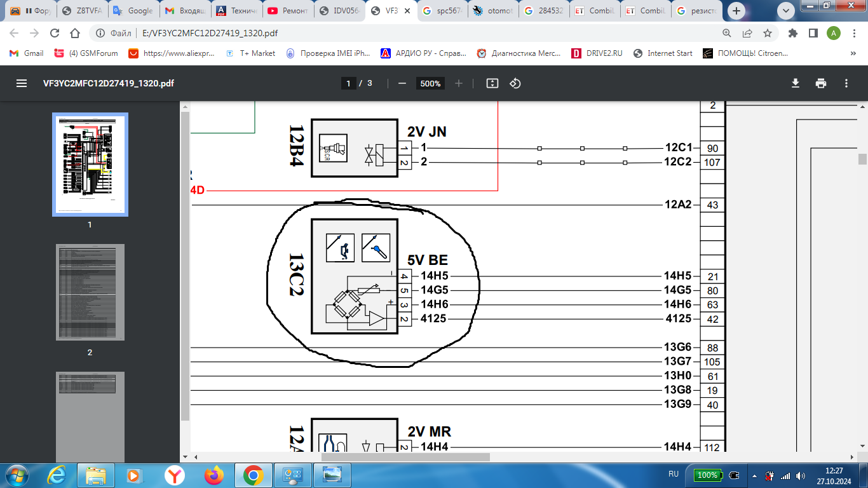Bookmark this page with star icon

coord(768,33)
